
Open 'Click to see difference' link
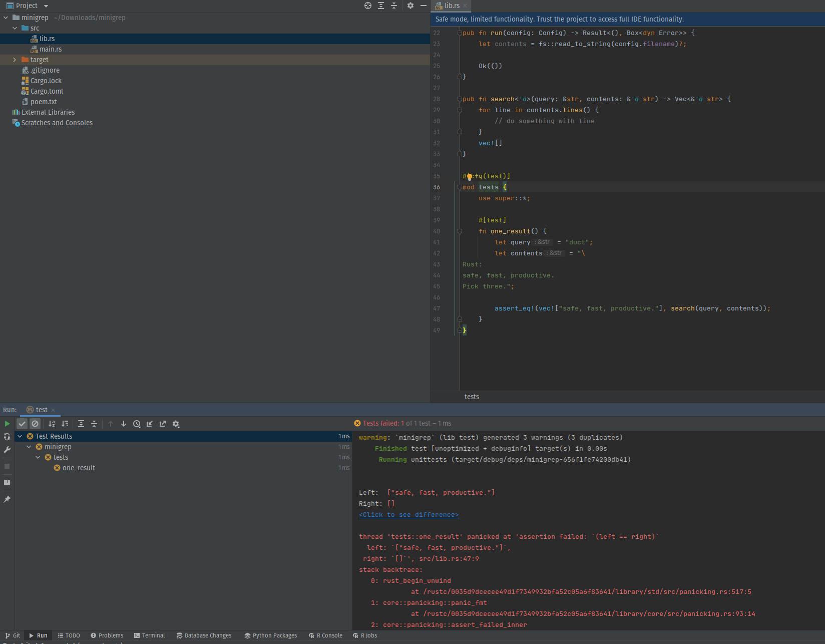408,514
